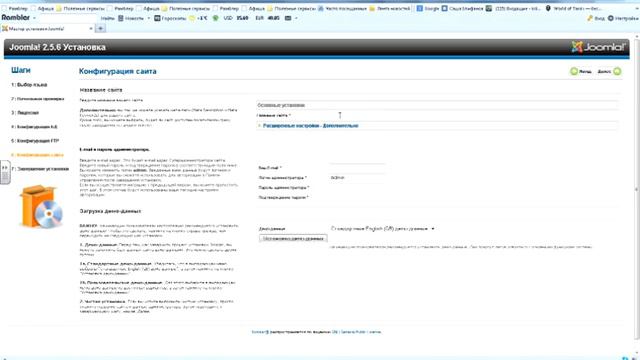Open the Google bookmark
This screenshot has width=640, height=360.
(x=427, y=8)
